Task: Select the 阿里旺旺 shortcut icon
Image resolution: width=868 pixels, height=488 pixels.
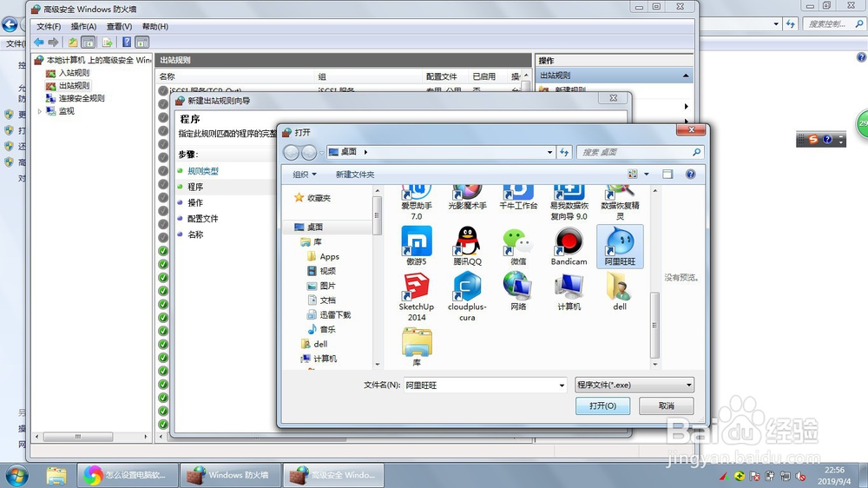Action: click(620, 247)
